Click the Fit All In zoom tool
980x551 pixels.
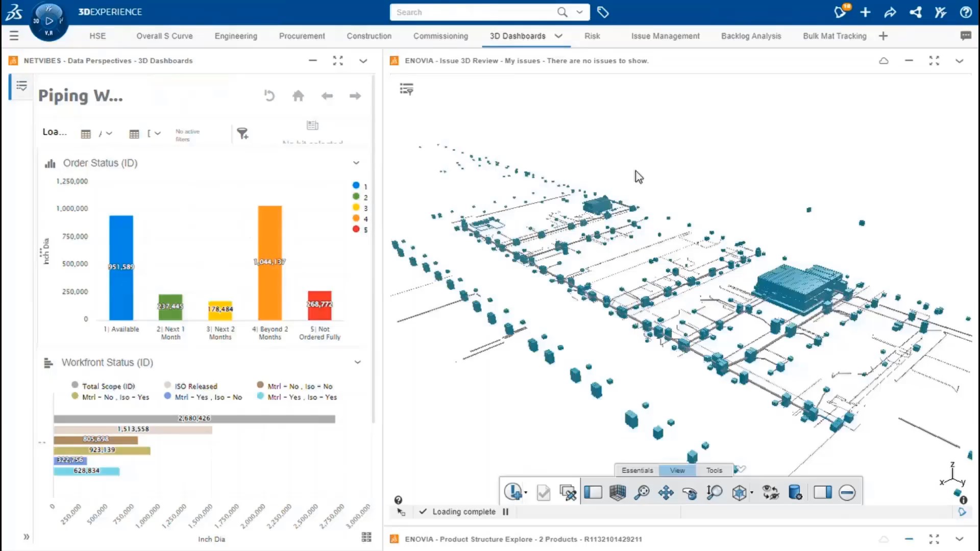click(x=642, y=492)
